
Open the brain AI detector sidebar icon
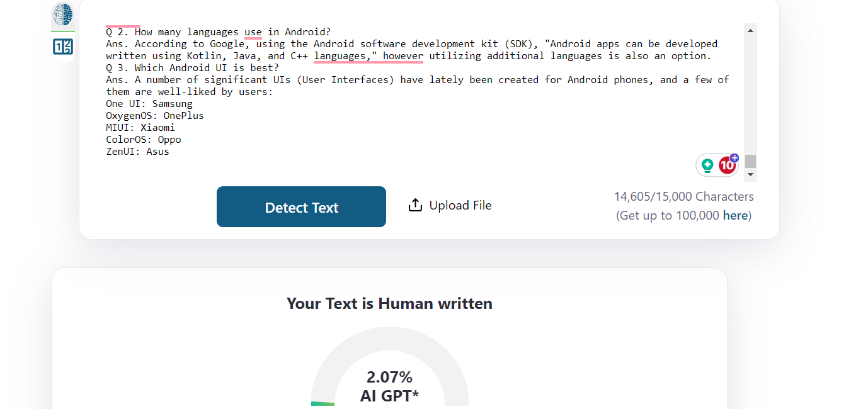(63, 14)
